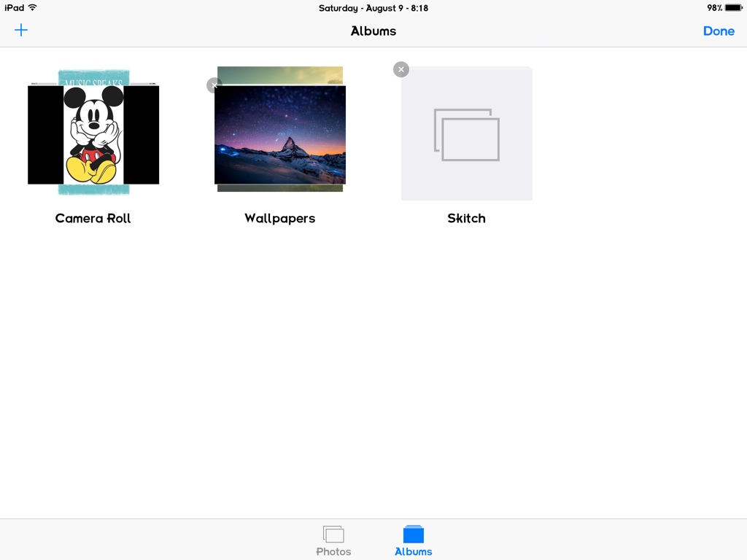Open the empty Skitch album thumbnail
Viewport: 747px width, 560px height.
[467, 134]
